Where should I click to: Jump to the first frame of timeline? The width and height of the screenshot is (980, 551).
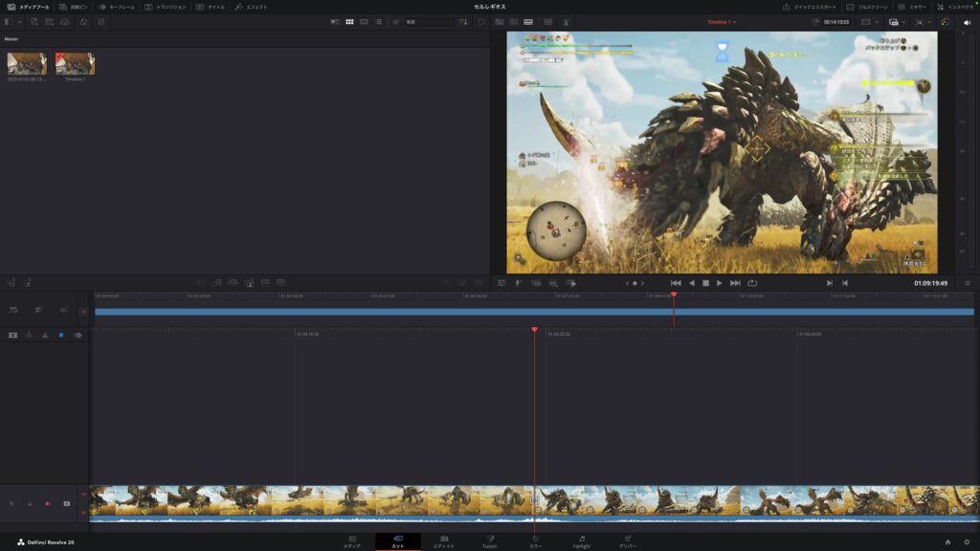click(676, 283)
